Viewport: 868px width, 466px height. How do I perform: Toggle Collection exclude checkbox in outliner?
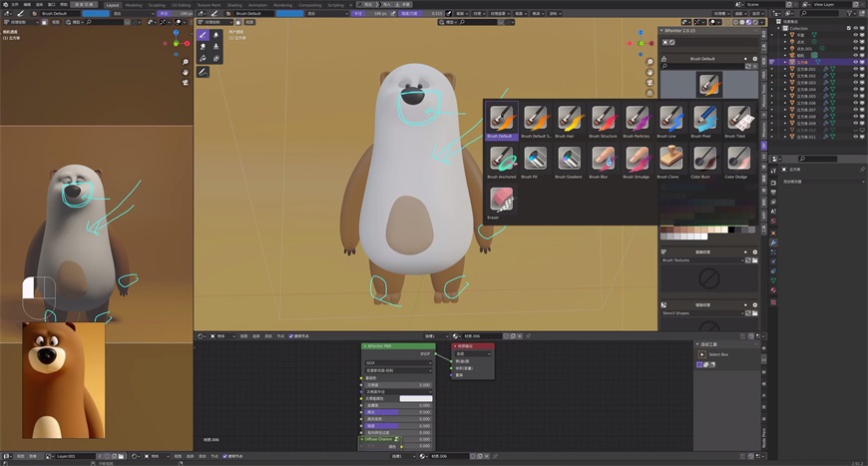pos(849,28)
